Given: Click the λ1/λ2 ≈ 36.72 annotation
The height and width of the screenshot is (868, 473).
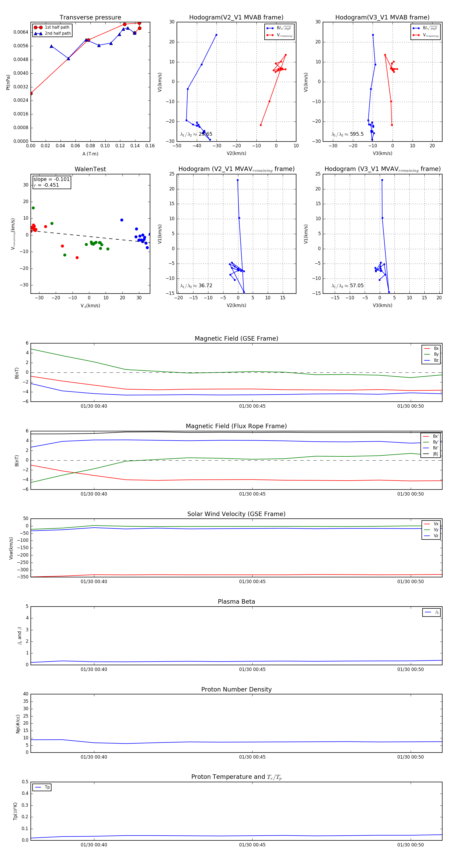Looking at the screenshot, I should pyautogui.click(x=196, y=286).
